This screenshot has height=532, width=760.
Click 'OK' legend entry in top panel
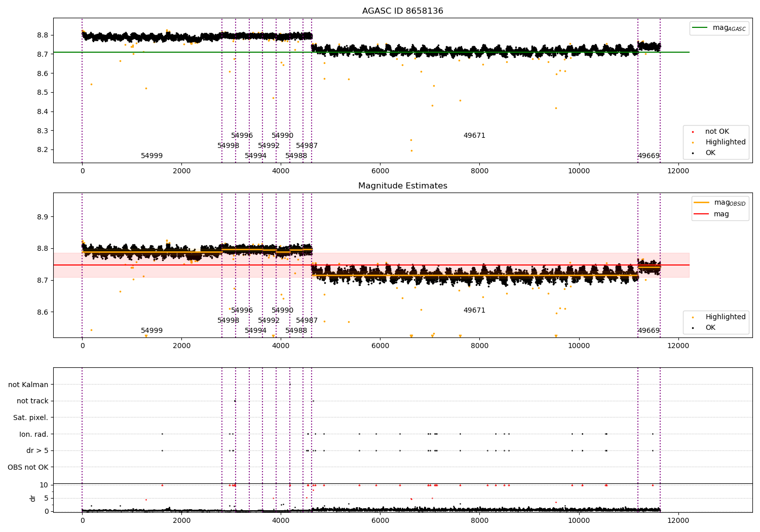click(x=710, y=153)
